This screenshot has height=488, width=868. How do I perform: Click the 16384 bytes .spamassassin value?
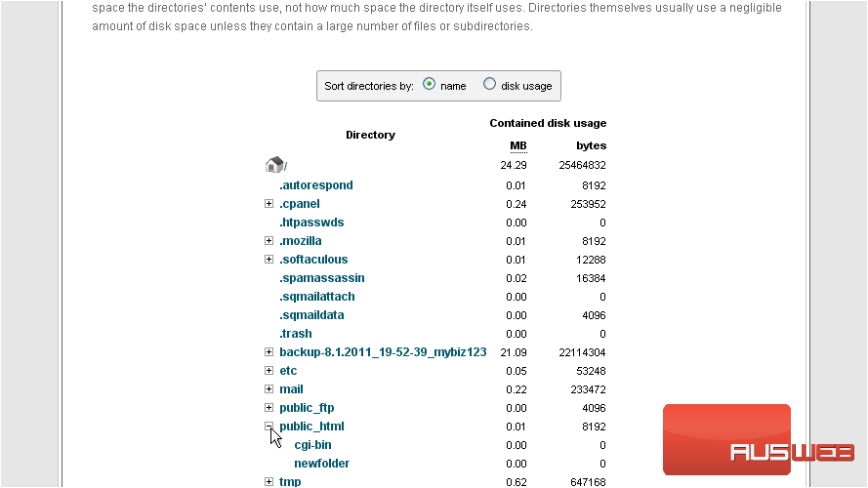tap(592, 278)
